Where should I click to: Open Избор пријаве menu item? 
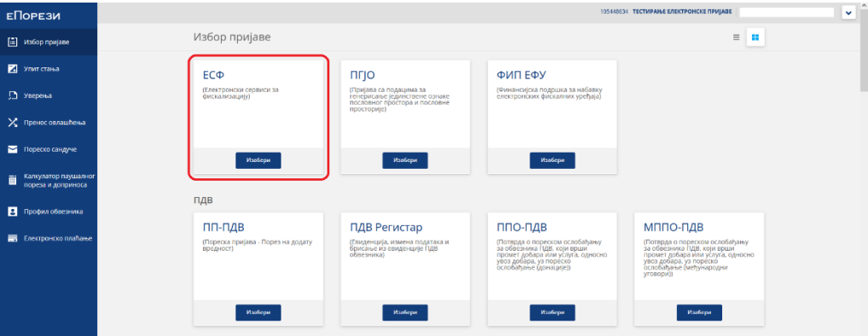click(48, 42)
